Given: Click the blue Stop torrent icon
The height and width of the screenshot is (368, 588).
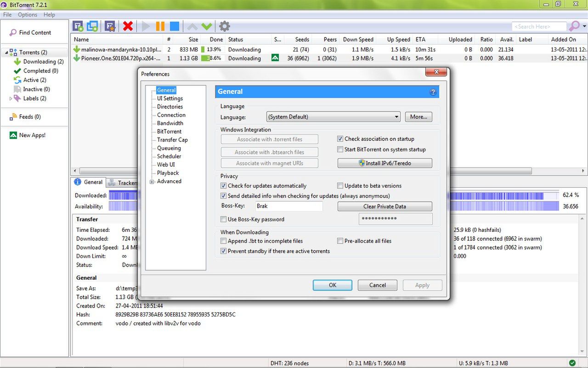Looking at the screenshot, I should pos(175,26).
